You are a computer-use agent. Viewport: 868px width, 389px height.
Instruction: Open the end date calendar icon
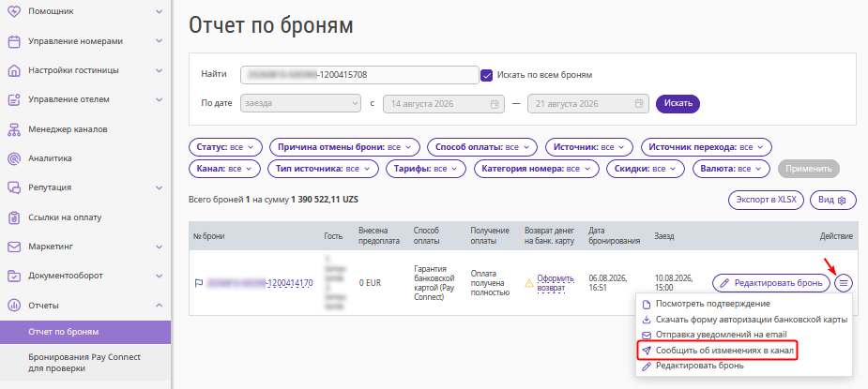[x=638, y=103]
